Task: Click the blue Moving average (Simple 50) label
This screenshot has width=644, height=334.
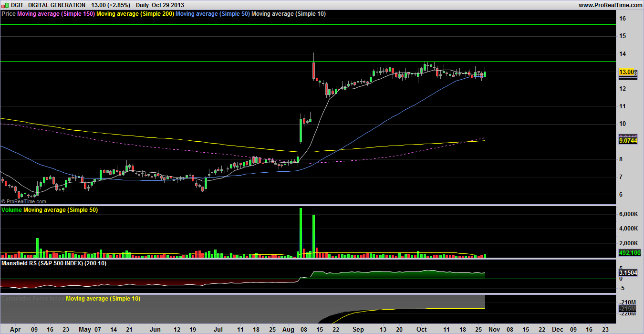Action: 212,14
